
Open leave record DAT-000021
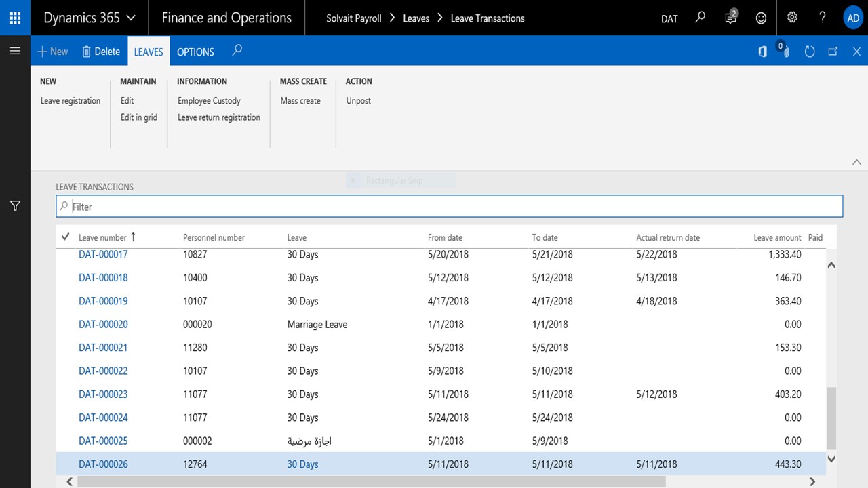tap(103, 348)
